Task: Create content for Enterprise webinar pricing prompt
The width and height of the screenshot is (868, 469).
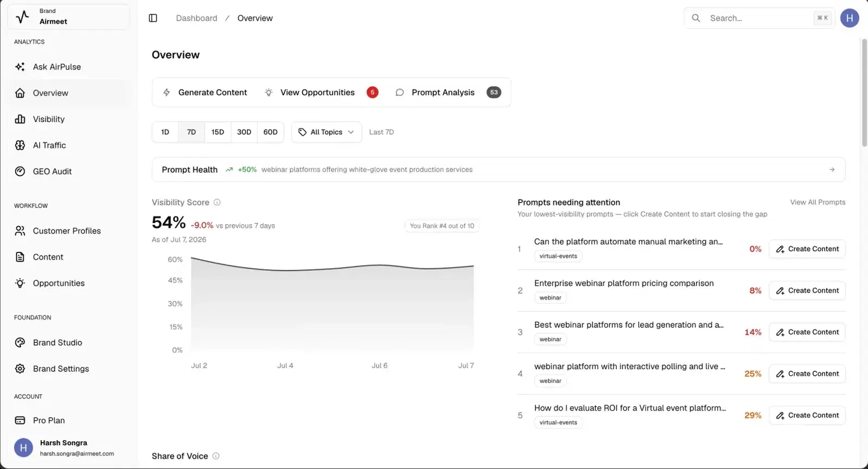Action: click(807, 290)
